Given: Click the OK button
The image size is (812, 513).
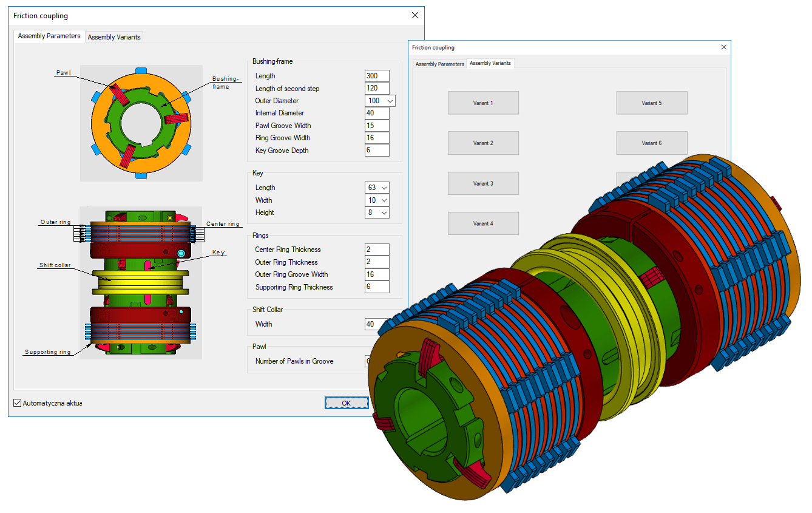Looking at the screenshot, I should pos(346,403).
